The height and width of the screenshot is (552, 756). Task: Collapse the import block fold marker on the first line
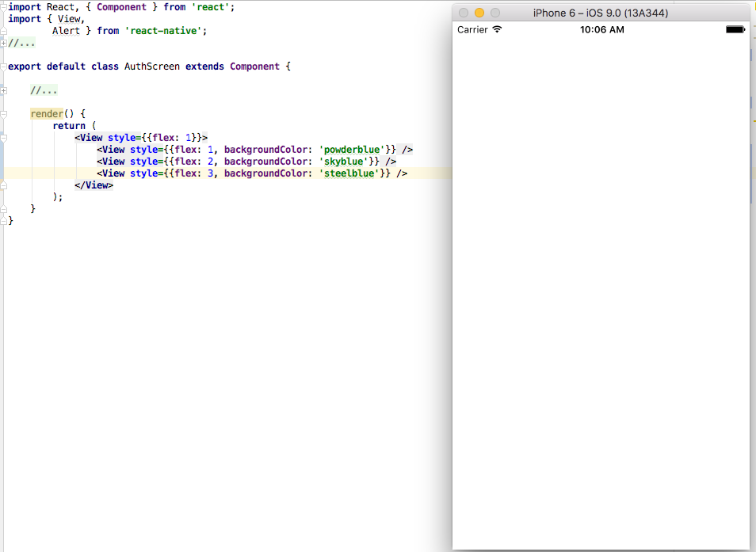coord(3,7)
